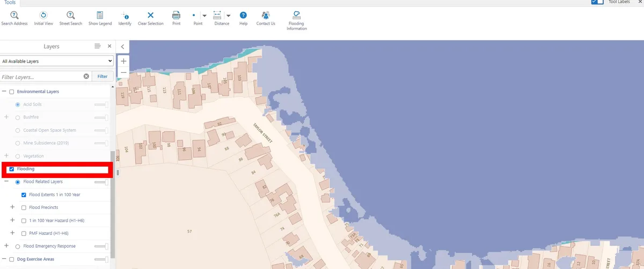Screen dimensions: 644x269
Task: Click the Clear Selection tool
Action: point(150,18)
